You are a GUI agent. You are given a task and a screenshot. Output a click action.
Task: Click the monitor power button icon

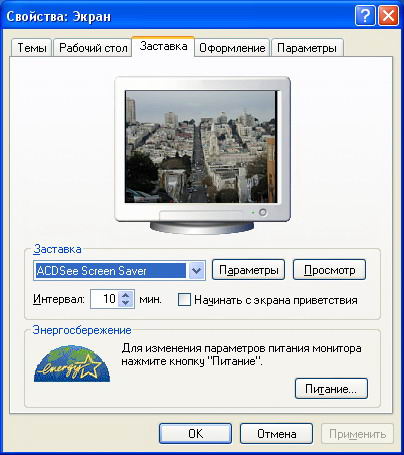[263, 212]
